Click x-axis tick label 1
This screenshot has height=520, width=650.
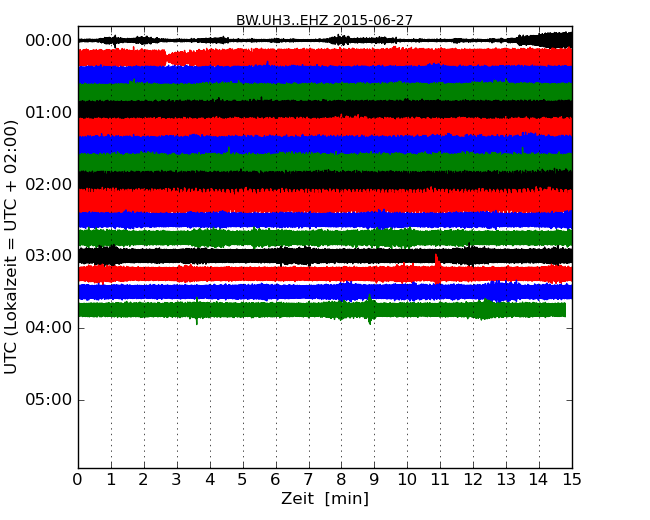111,480
